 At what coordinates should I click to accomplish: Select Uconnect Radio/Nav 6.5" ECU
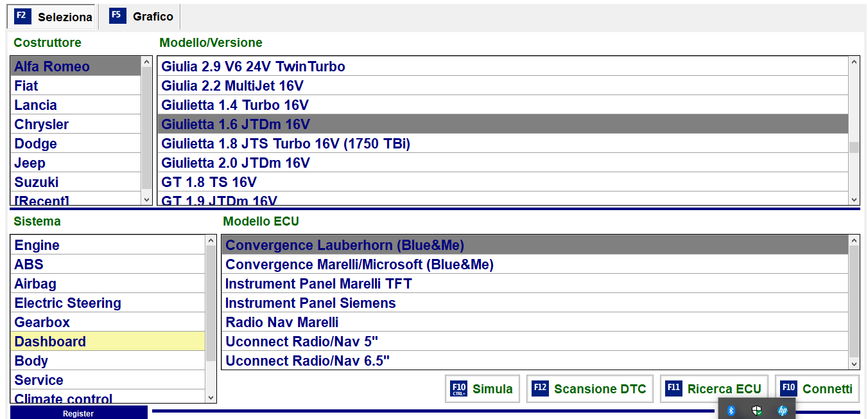tap(535, 361)
